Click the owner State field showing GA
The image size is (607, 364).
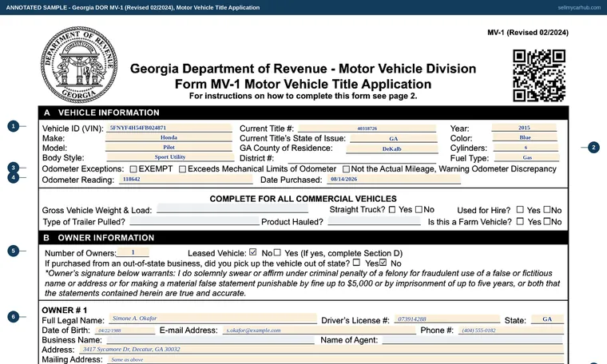(x=547, y=319)
